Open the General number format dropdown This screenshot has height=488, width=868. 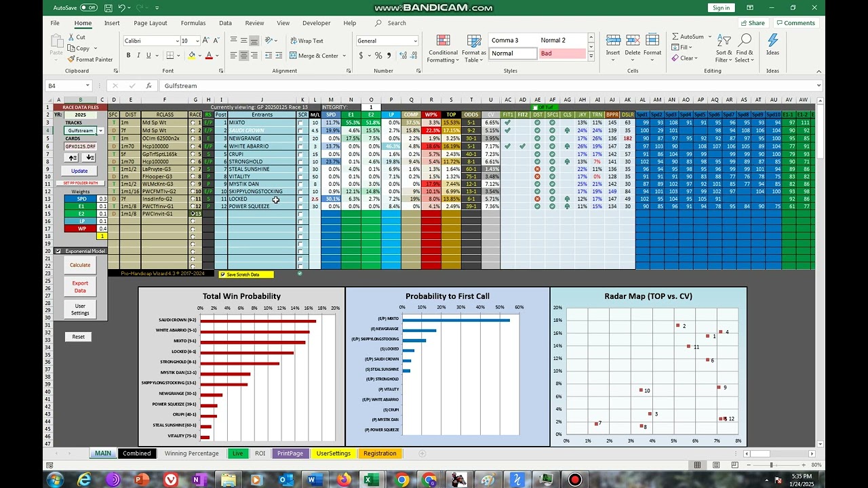click(415, 41)
